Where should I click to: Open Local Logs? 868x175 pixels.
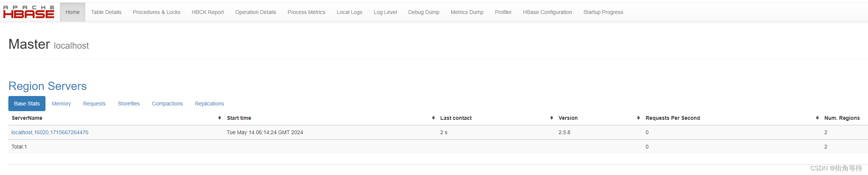click(349, 12)
